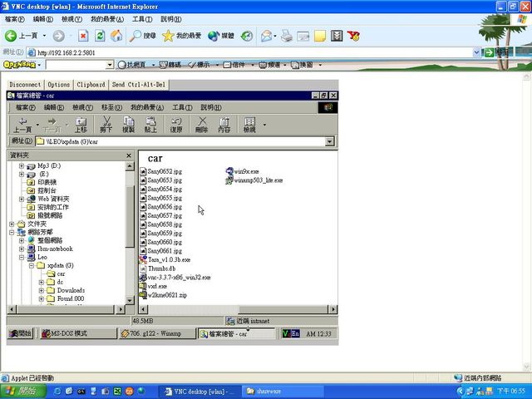Open IE Favorites star button
The width and height of the screenshot is (532, 399).
[x=181, y=36]
